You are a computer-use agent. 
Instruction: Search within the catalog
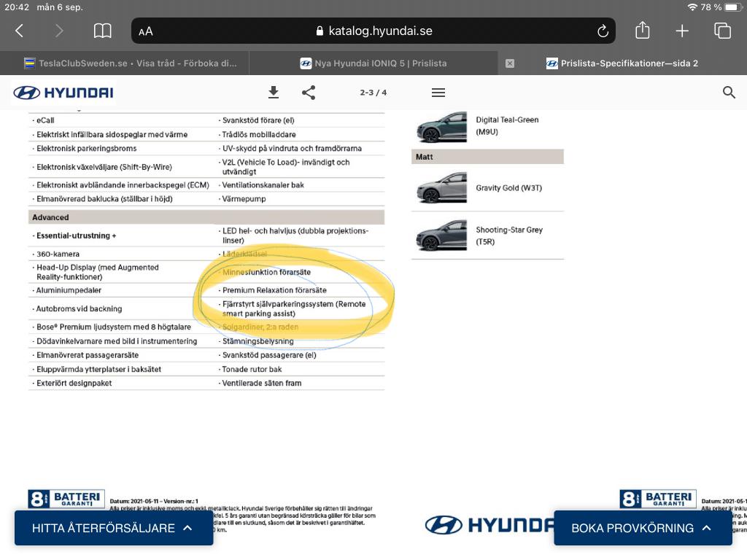(729, 93)
